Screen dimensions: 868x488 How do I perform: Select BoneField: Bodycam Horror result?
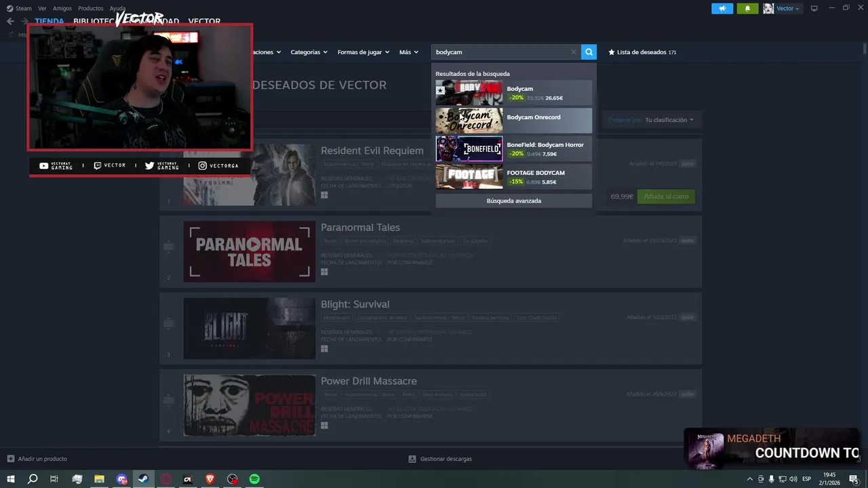(513, 148)
